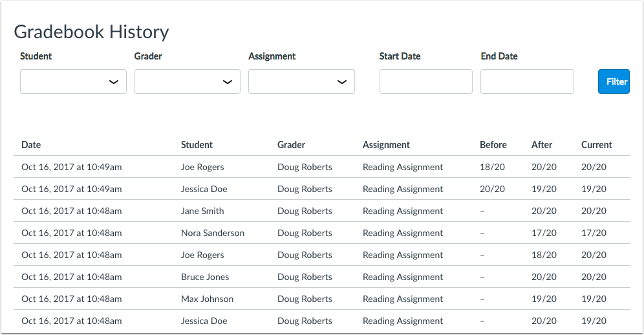Click the Grader column header in table

[x=291, y=145]
